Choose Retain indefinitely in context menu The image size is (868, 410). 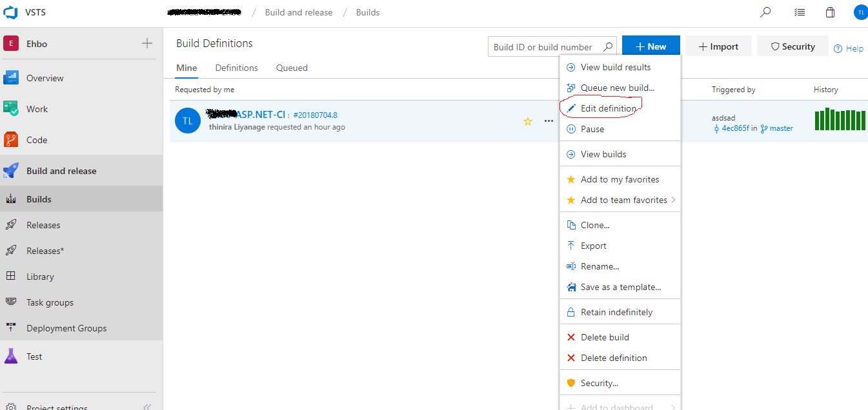pyautogui.click(x=620, y=312)
